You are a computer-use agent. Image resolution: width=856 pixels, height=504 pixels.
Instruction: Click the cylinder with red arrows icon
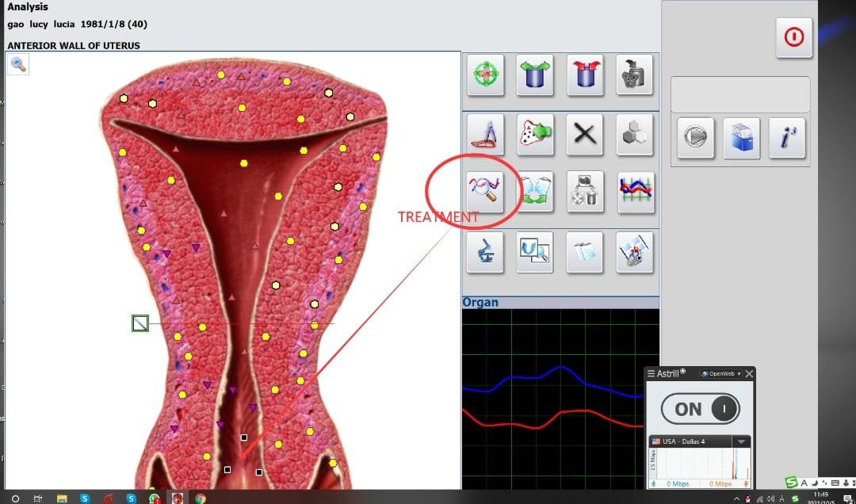click(x=585, y=75)
